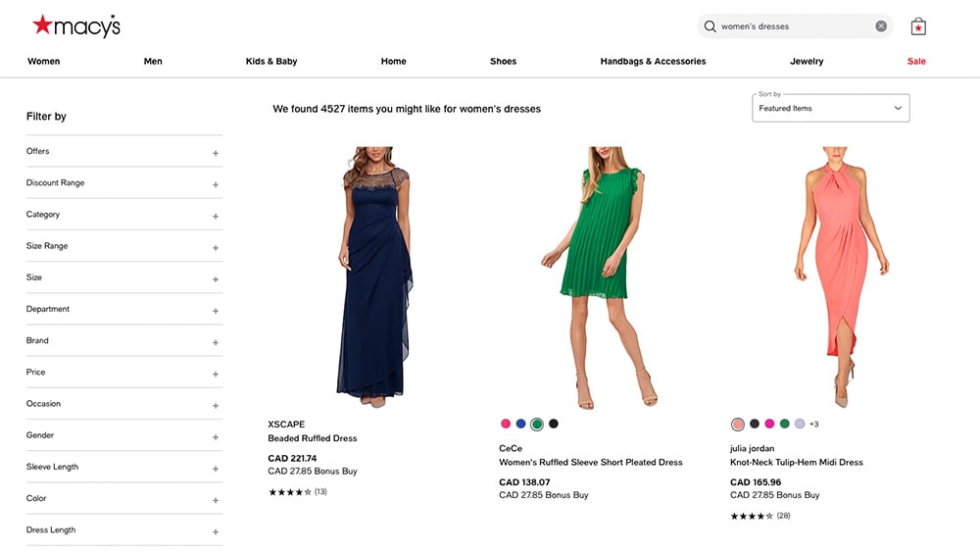Screen dimensions: 980x552
Task: Expand the Offers filter
Action: click(x=215, y=153)
